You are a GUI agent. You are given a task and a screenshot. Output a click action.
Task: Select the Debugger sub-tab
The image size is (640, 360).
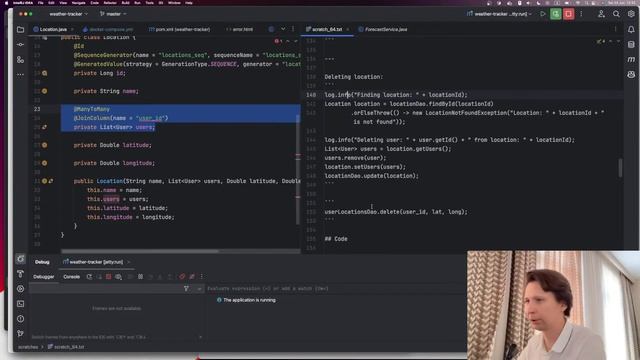tap(44, 277)
